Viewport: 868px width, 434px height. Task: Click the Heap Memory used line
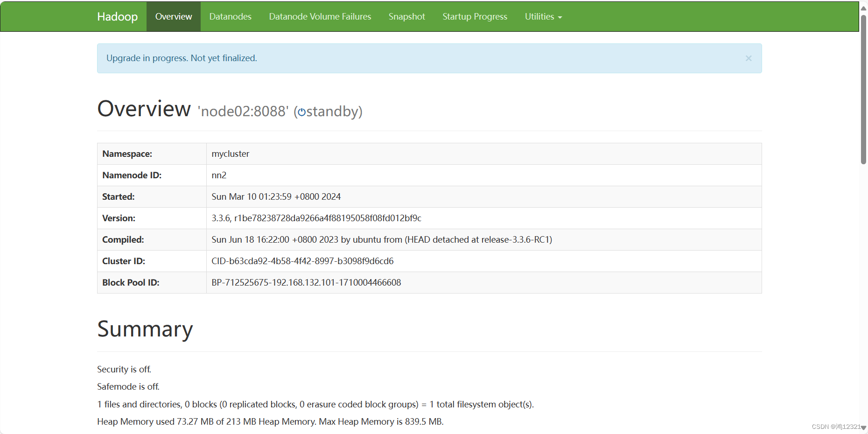(x=270, y=421)
